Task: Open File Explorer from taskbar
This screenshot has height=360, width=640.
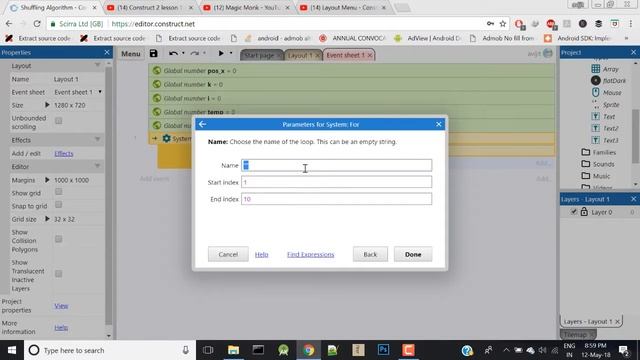Action: [x=233, y=350]
